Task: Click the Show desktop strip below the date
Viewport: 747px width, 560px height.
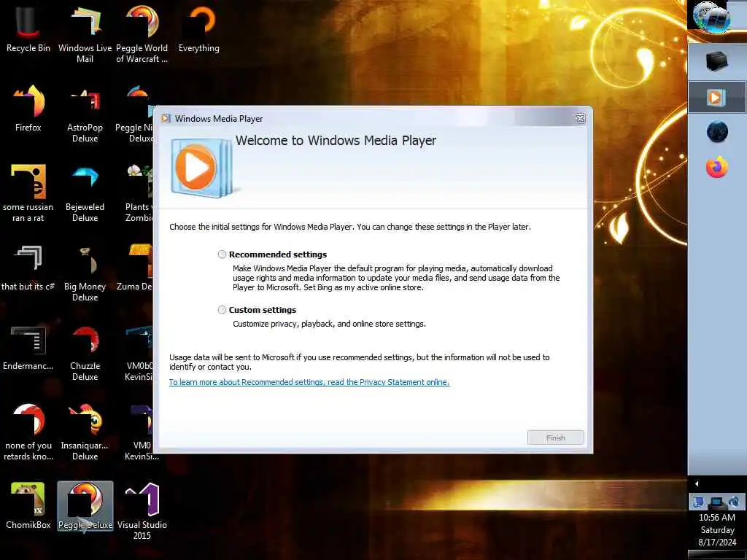Action: coord(716,555)
